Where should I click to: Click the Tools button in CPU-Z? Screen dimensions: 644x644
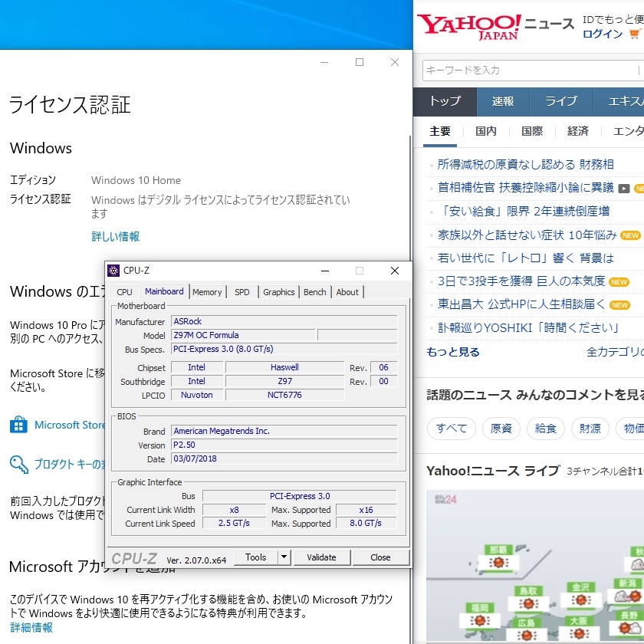(256, 557)
